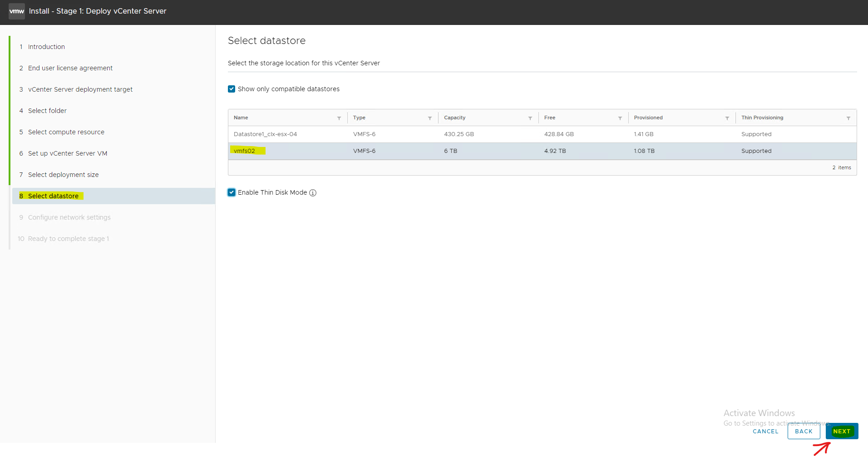Sort by Type column header
This screenshot has height=456, width=868.
click(359, 118)
